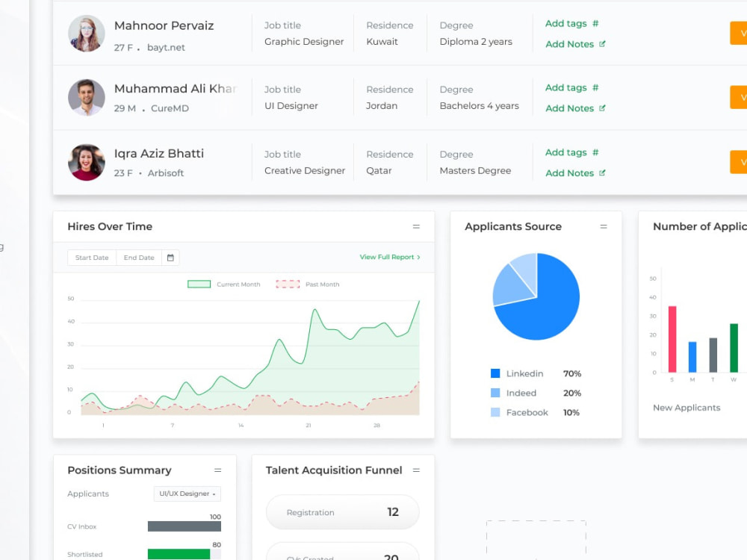Image resolution: width=747 pixels, height=560 pixels.
Task: Click Mahnoor Pervaiz profile photo
Action: click(x=86, y=34)
